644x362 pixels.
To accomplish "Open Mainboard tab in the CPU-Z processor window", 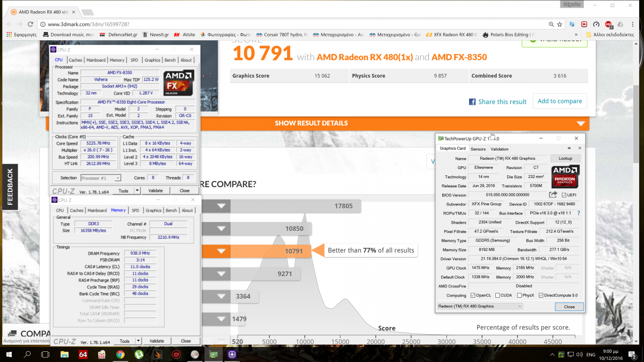I will pyautogui.click(x=96, y=60).
